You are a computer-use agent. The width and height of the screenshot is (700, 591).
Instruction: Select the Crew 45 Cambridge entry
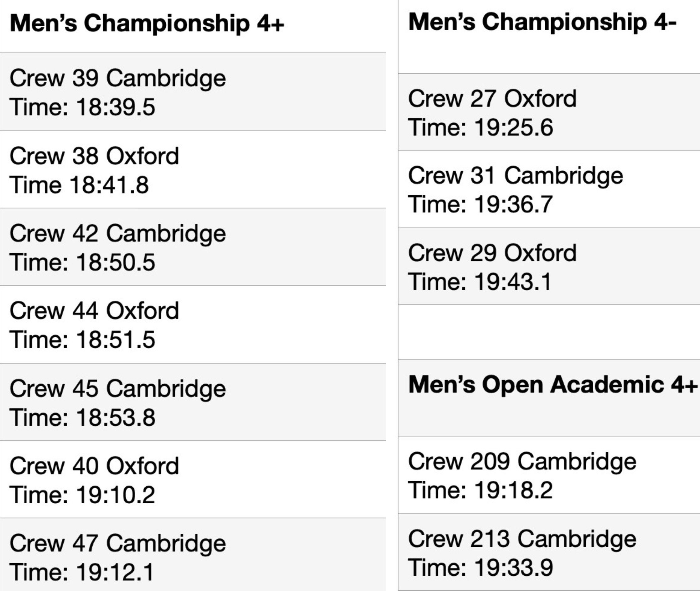click(x=118, y=389)
